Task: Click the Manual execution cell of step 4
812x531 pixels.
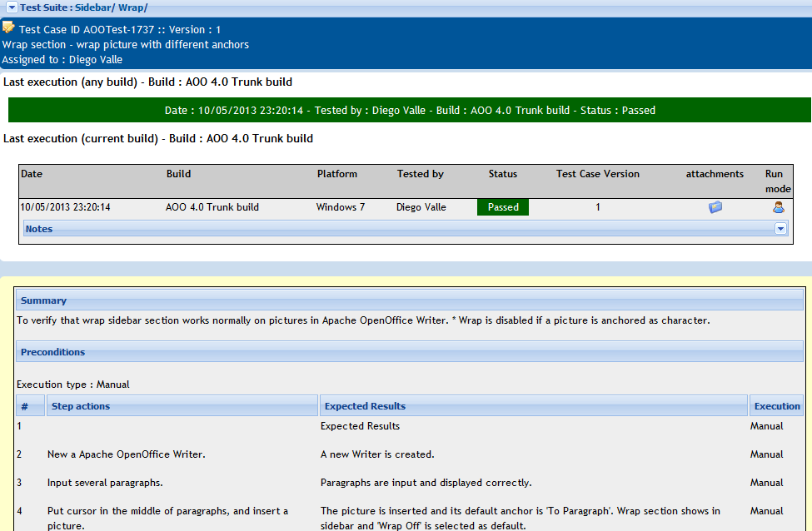Action: click(x=766, y=511)
